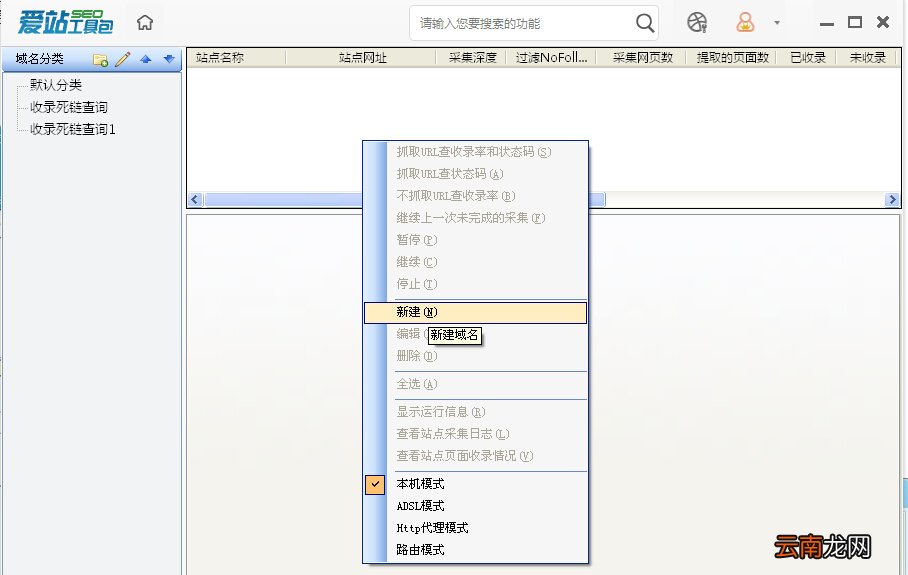
Task: Select the 收录死链查询 category
Action: coord(69,107)
